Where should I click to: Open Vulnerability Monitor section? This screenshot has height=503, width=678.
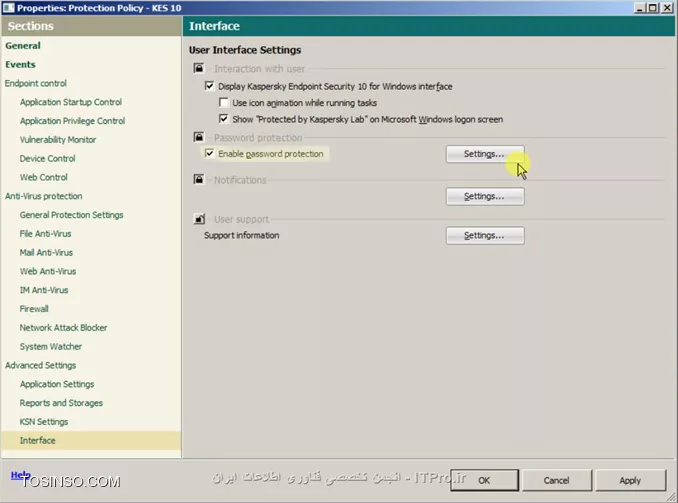pyautogui.click(x=58, y=140)
